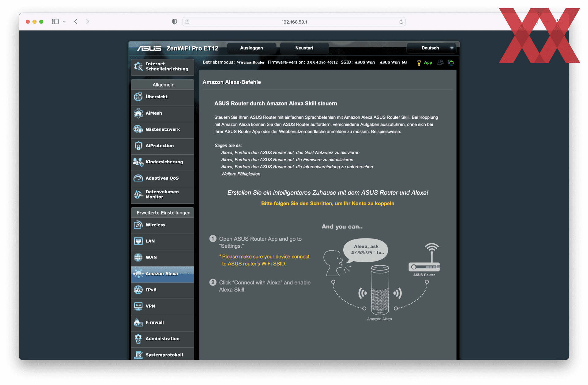Open the Gästenetzwerk menu entry

coord(162,130)
